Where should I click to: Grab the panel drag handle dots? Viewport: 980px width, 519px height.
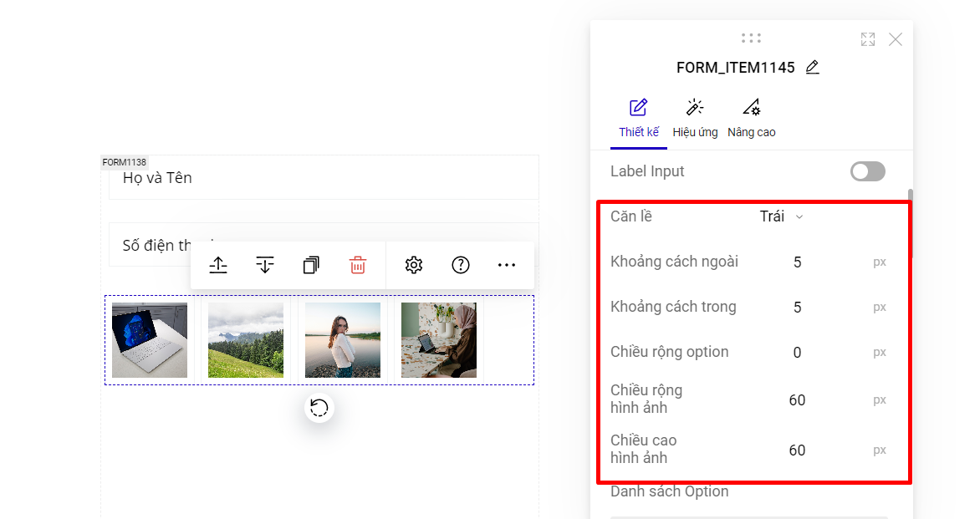tap(751, 38)
